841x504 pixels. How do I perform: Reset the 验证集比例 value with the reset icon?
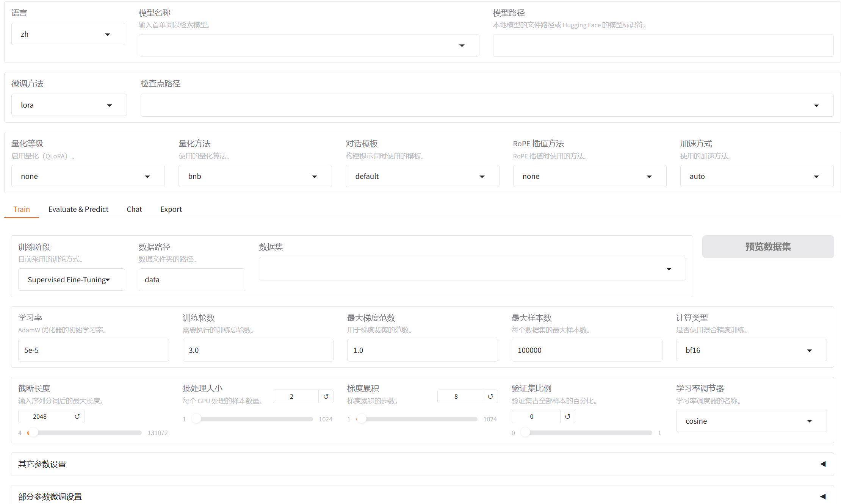pos(567,416)
